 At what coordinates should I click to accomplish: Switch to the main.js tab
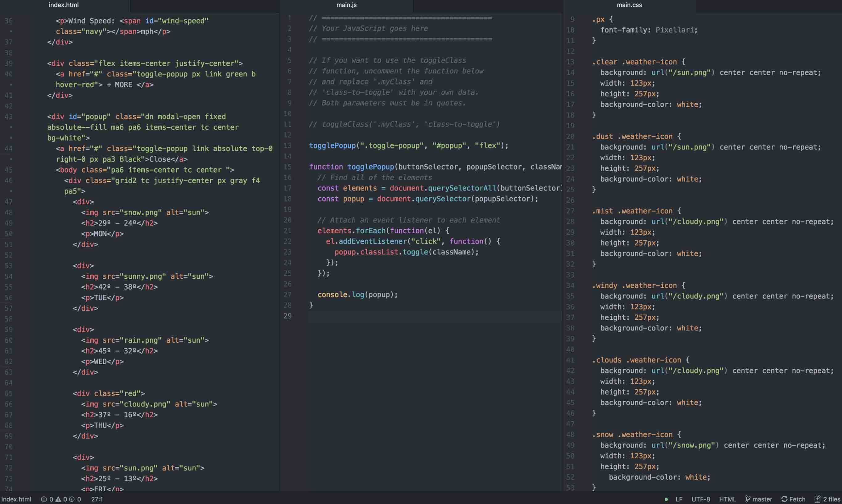(346, 5)
